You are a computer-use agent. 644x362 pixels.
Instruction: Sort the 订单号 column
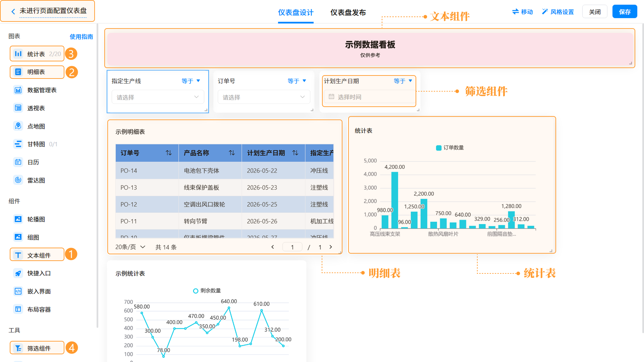(x=169, y=153)
